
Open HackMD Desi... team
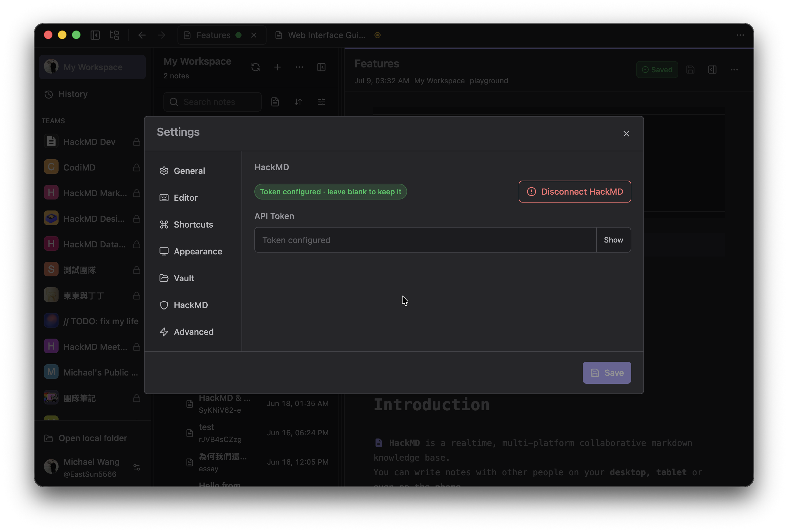94,219
